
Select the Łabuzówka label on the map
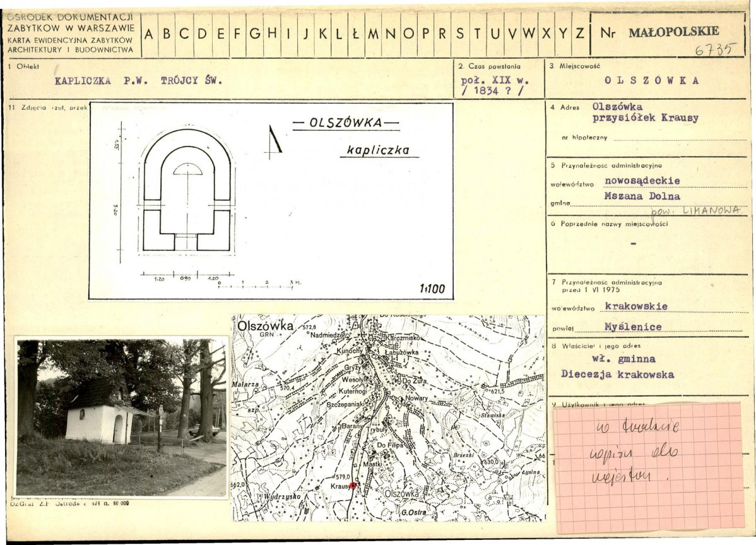(x=402, y=352)
